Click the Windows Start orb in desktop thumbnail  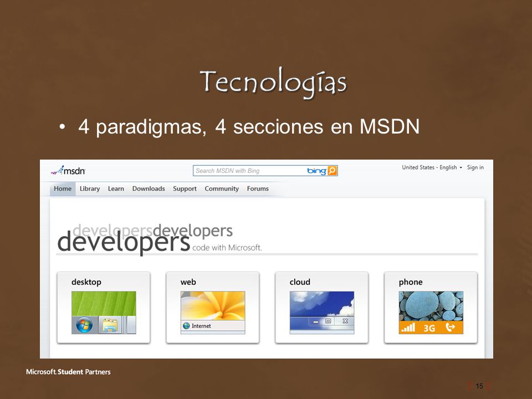click(x=84, y=325)
